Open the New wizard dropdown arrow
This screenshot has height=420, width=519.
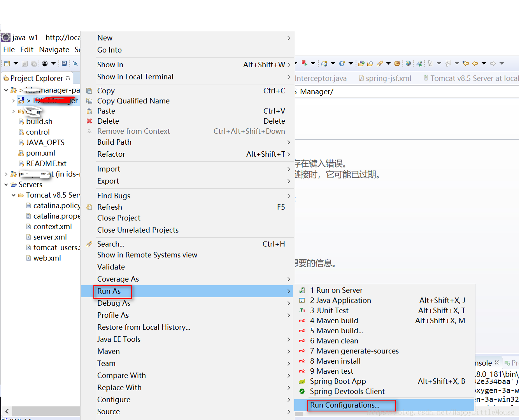[x=16, y=63]
